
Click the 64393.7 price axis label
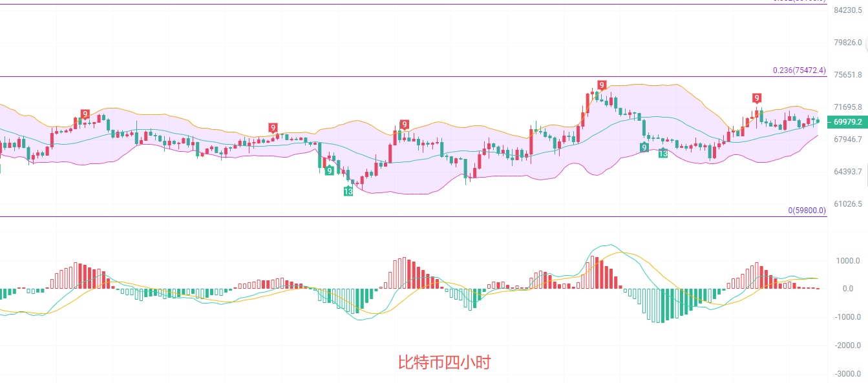coord(848,172)
